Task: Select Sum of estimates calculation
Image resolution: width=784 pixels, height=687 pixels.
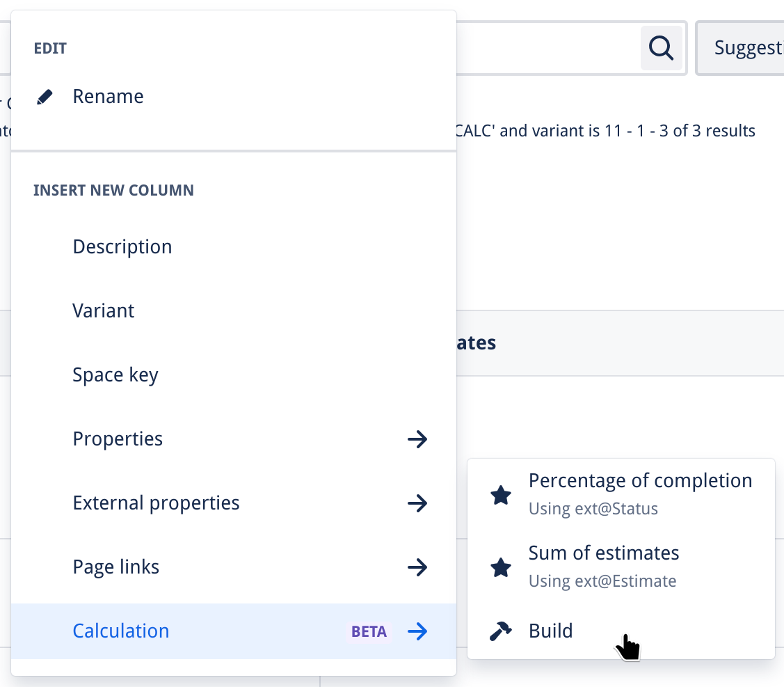Action: (x=604, y=554)
